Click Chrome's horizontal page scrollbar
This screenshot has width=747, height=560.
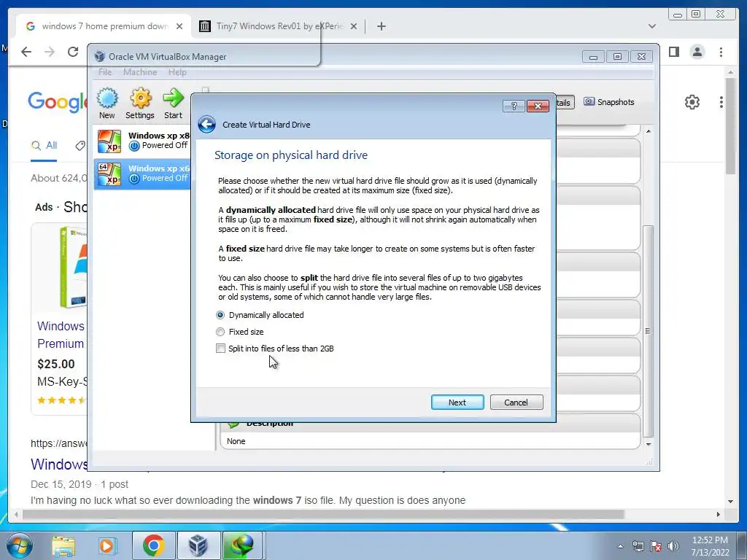click(x=323, y=514)
